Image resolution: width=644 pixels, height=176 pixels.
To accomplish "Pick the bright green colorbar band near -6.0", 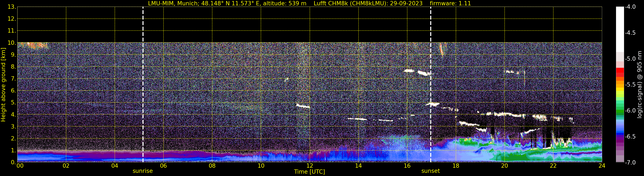I will 620,111.
